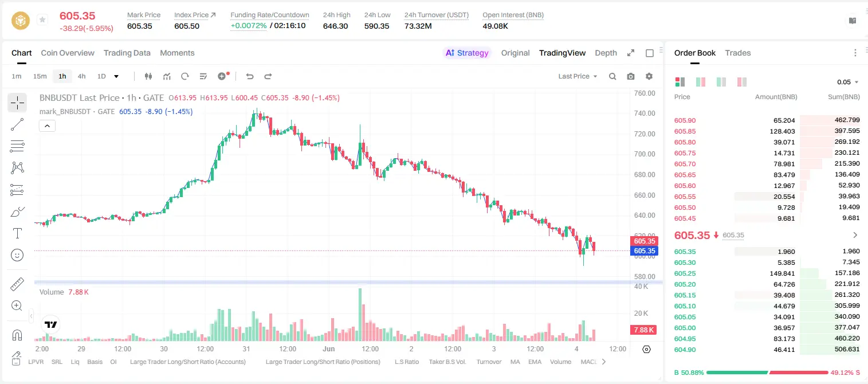Click the candlestick chart type icon
This screenshot has height=384, width=868.
(x=149, y=76)
